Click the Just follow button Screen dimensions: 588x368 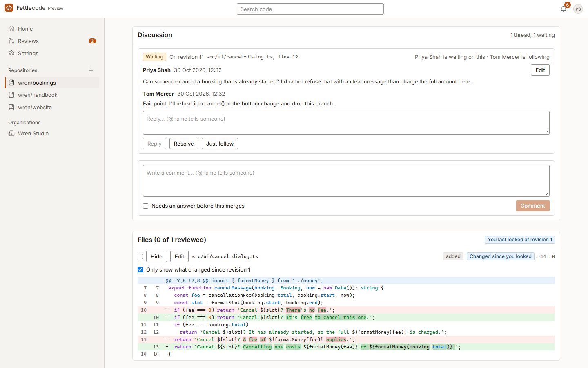[220, 144]
